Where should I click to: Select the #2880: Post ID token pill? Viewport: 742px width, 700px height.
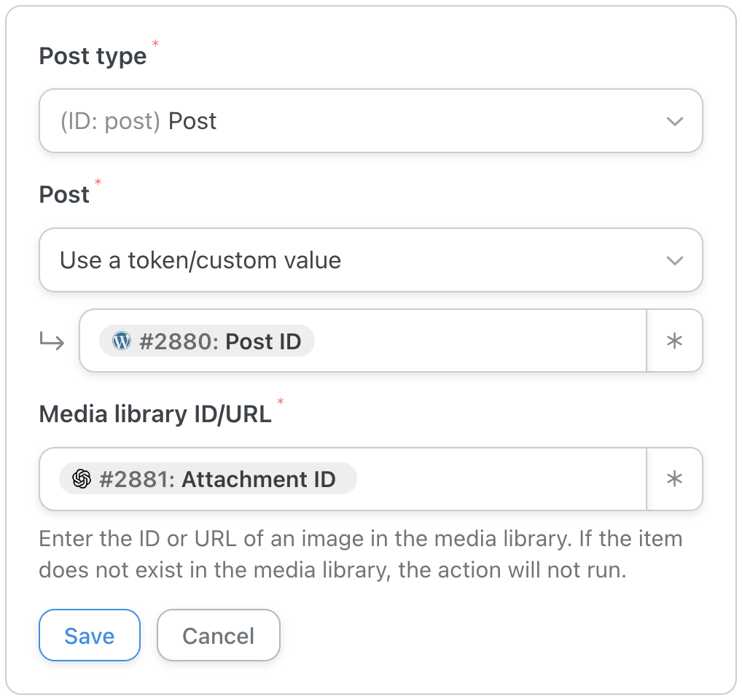pos(207,341)
